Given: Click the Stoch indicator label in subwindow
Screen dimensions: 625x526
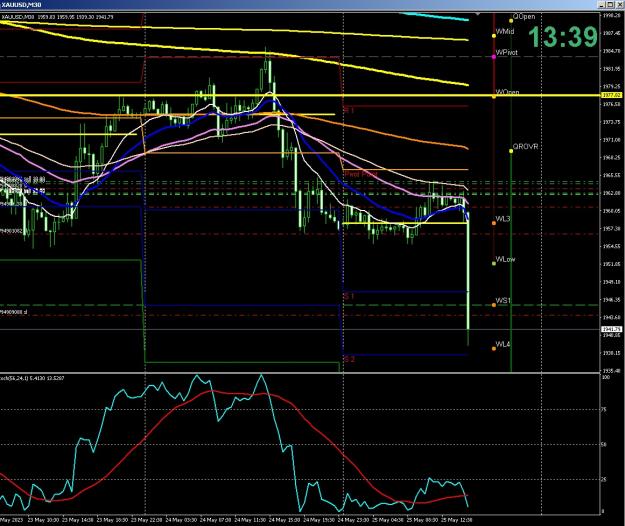Looking at the screenshot, I should (32, 378).
